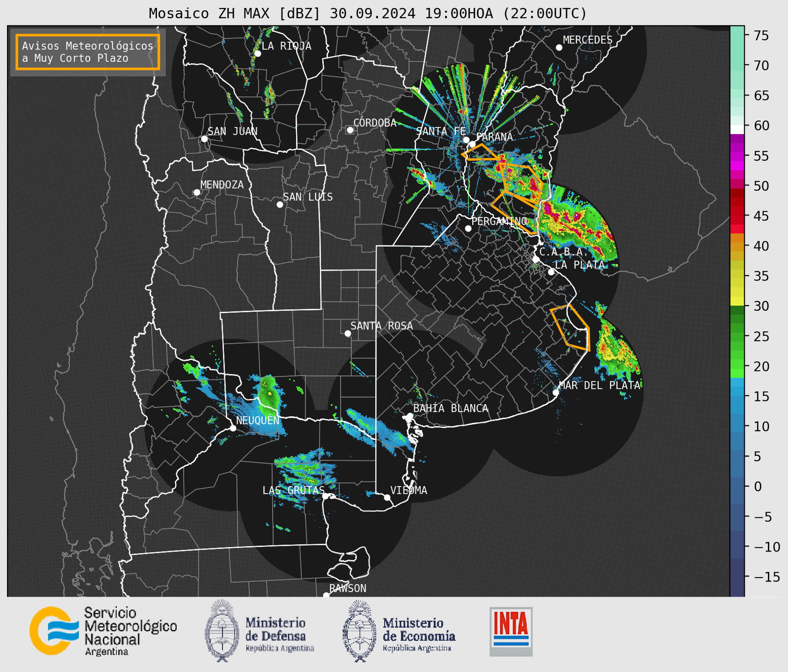788x672 pixels.
Task: Click the 45 dBZ red band on scale
Action: coord(737,216)
